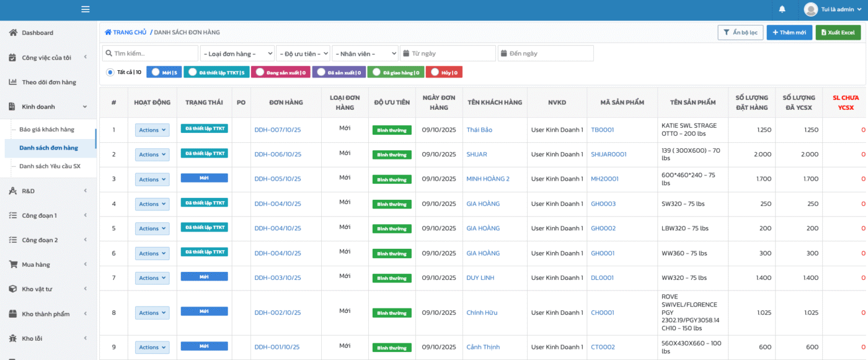Open the notifications bell
868x360 pixels.
tap(782, 9)
